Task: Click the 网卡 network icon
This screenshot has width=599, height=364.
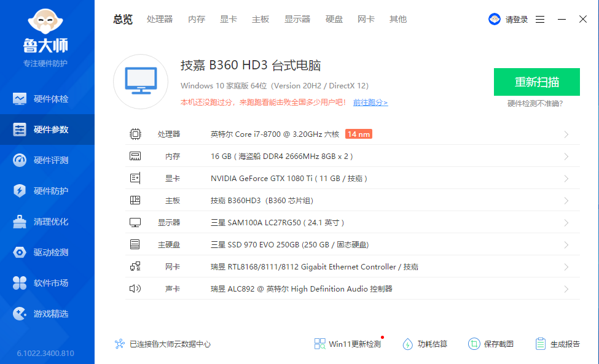Action: 135,266
